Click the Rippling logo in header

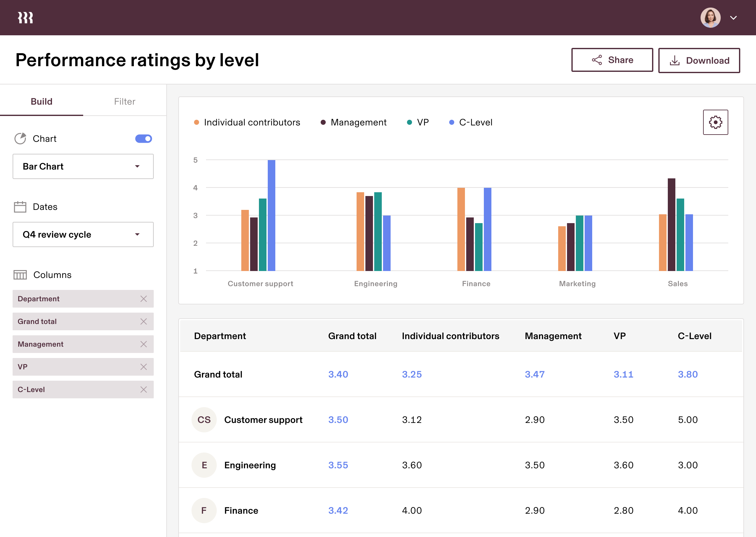pyautogui.click(x=26, y=18)
